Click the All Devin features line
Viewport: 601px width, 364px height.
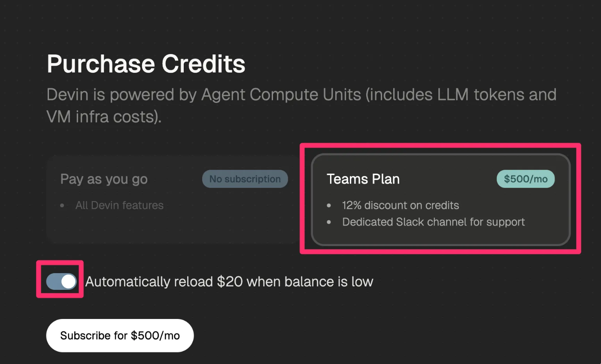(x=119, y=205)
